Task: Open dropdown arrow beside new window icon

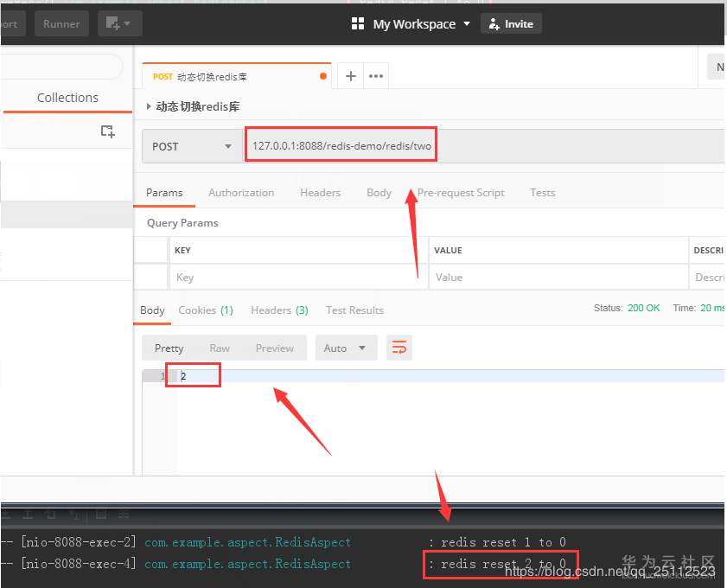Action: click(x=127, y=23)
